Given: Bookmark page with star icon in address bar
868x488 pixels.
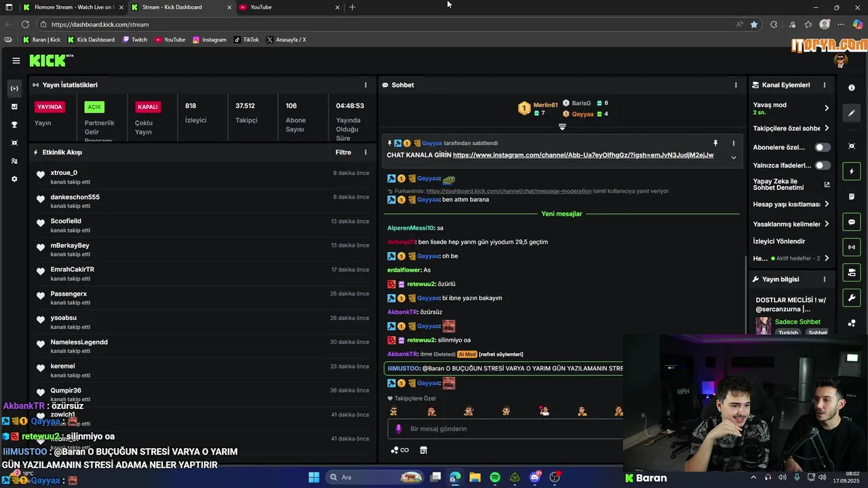Looking at the screenshot, I should [x=754, y=24].
